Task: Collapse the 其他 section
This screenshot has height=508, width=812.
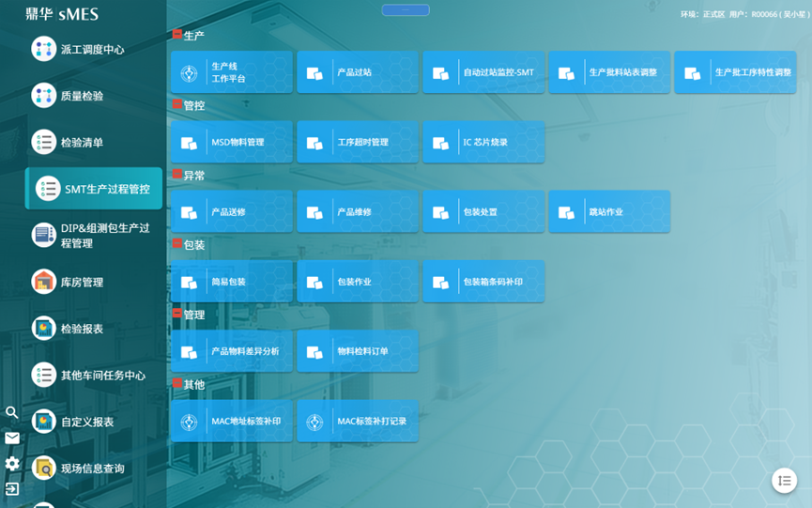Action: coord(176,384)
